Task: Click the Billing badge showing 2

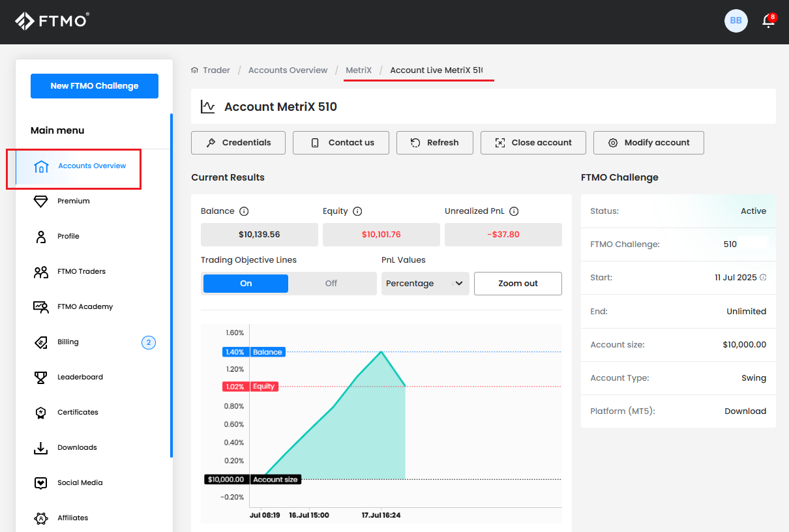Action: coord(149,342)
